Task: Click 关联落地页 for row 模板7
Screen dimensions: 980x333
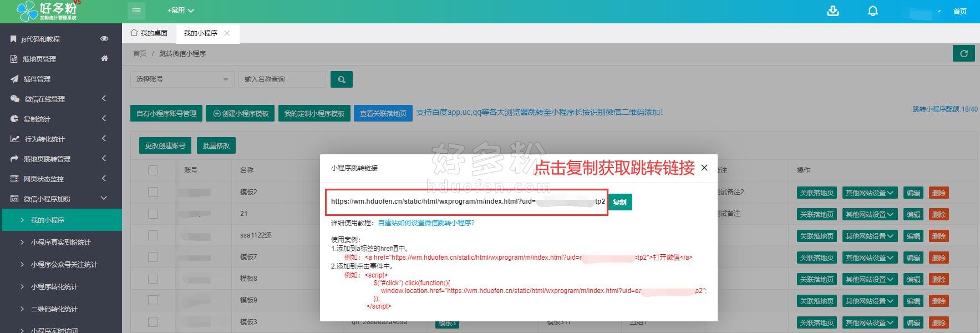Action: (x=817, y=258)
